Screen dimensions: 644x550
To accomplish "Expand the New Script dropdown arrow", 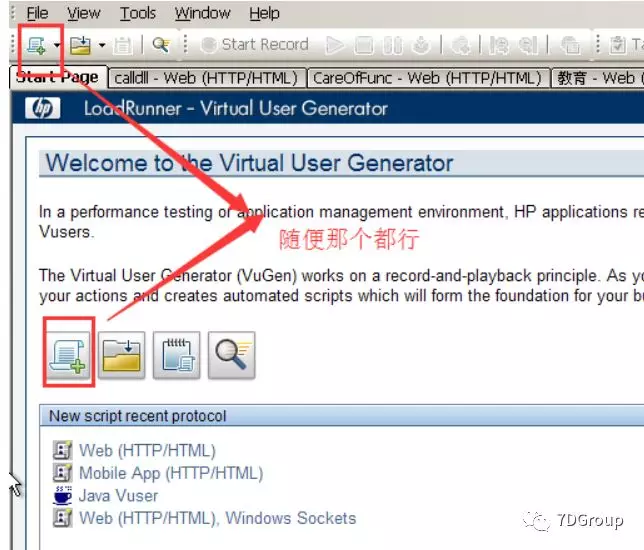I will [x=57, y=45].
